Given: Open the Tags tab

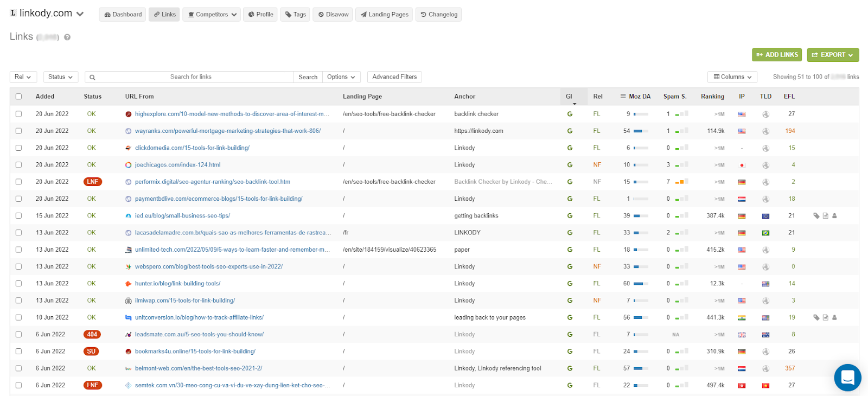Looking at the screenshot, I should 295,15.
